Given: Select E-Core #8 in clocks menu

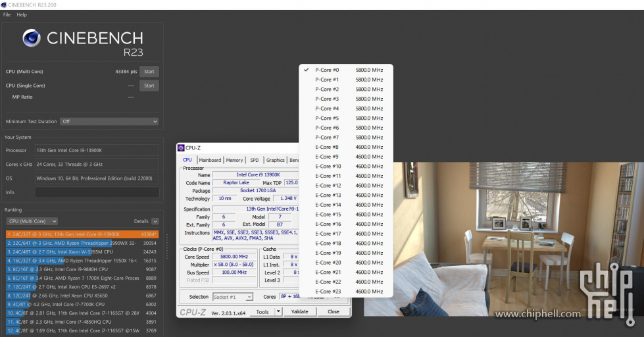Looking at the screenshot, I should [x=346, y=147].
